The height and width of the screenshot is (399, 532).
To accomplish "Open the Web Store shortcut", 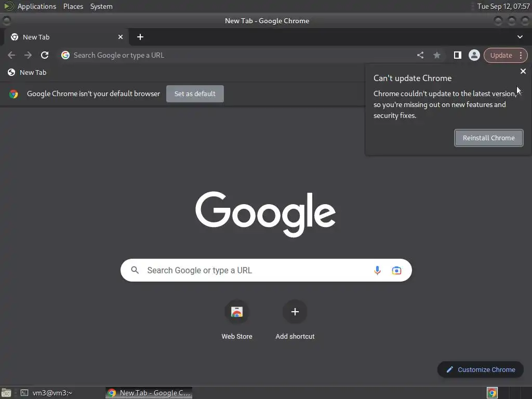I will (x=237, y=320).
